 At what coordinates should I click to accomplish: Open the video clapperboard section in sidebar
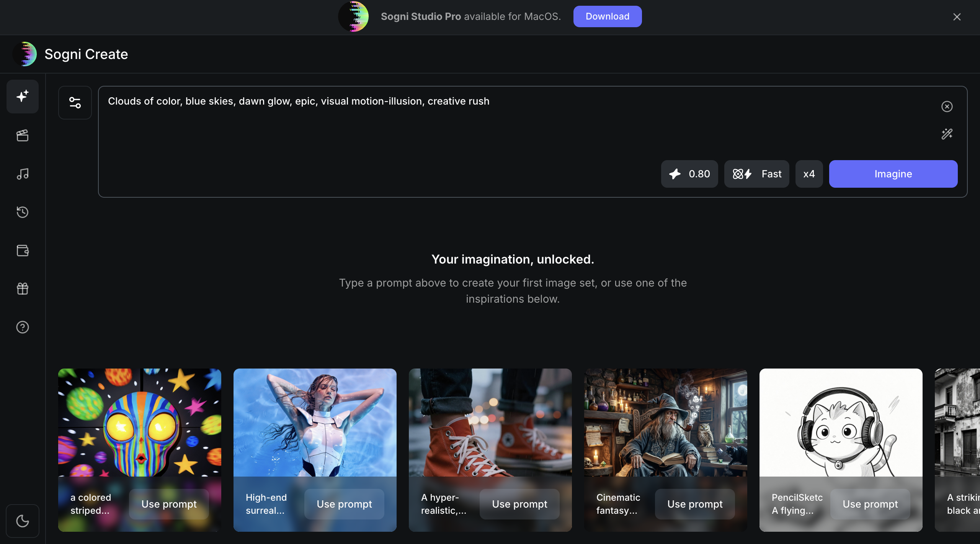click(x=22, y=135)
